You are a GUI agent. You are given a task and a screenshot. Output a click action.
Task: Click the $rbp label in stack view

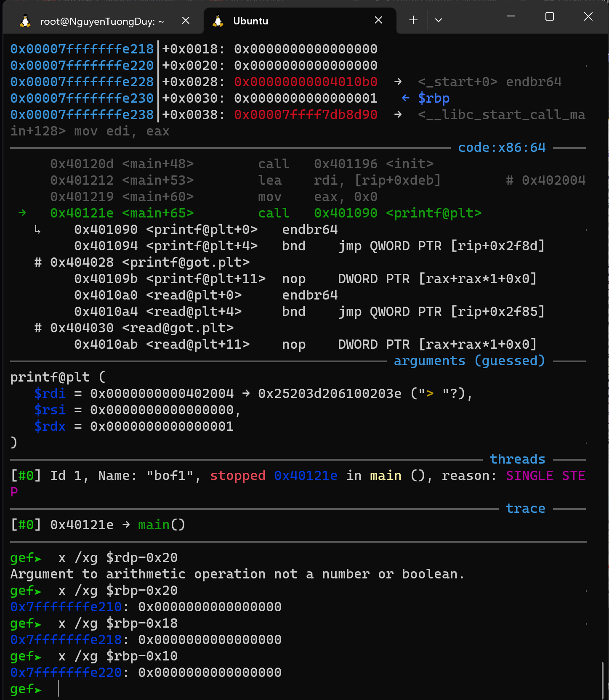433,98
